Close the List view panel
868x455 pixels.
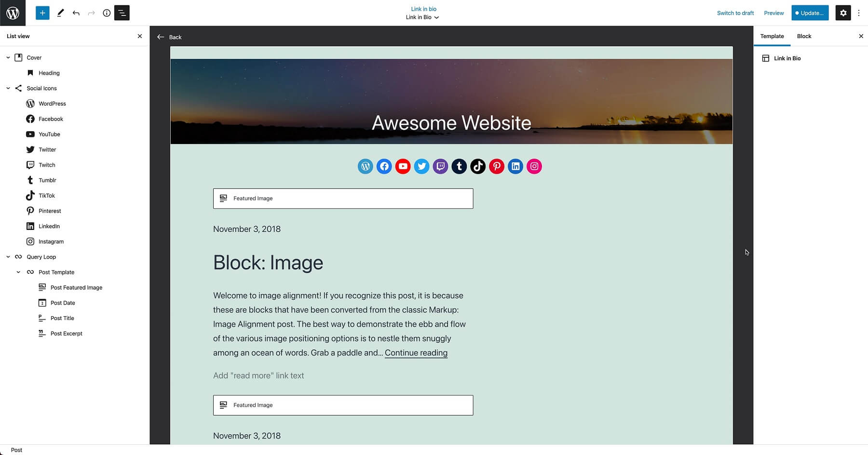140,36
